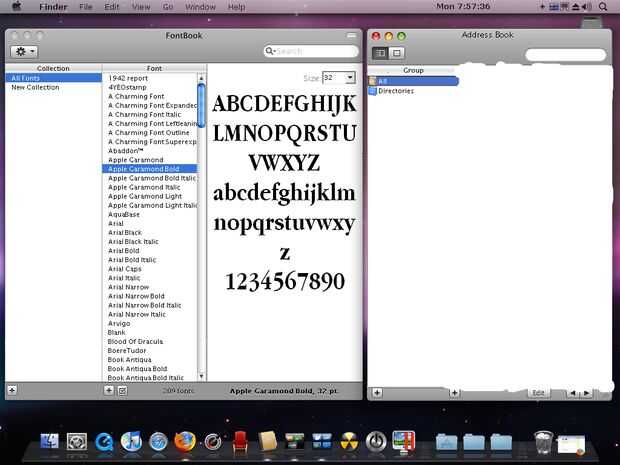This screenshot has height=465, width=620.
Task: Open the power button app in dock
Action: pyautogui.click(x=376, y=441)
